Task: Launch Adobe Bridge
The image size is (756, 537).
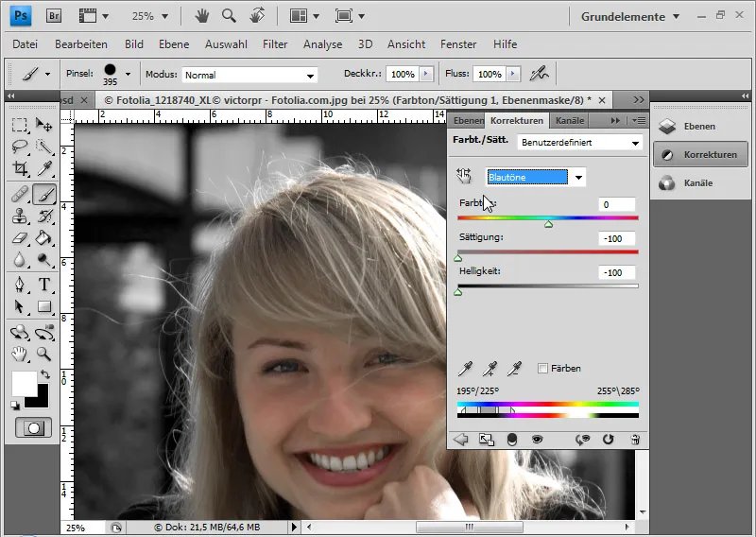Action: [54, 16]
